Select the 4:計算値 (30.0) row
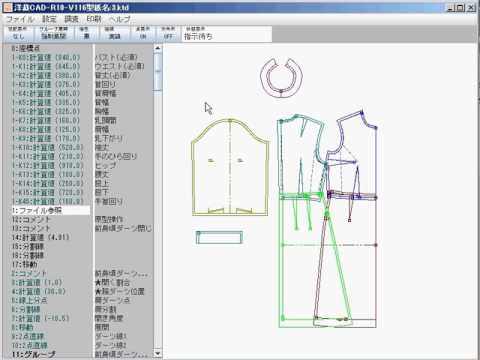480x360 pixels. click(39, 292)
